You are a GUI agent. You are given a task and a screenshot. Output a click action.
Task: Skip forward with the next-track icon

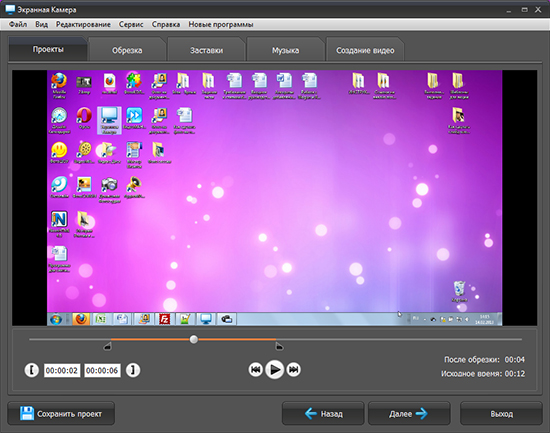coord(294,369)
